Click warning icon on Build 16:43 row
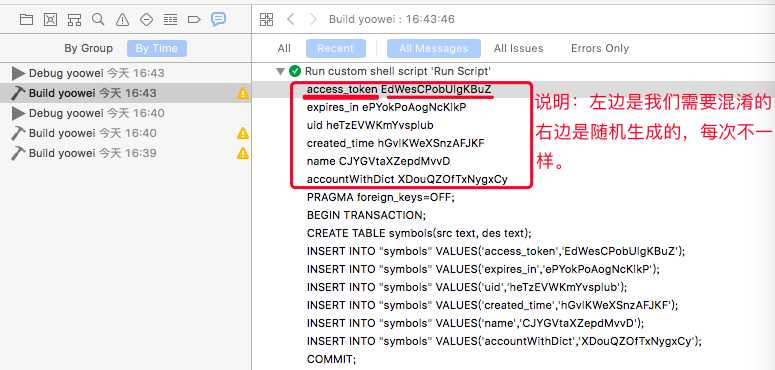 (243, 93)
